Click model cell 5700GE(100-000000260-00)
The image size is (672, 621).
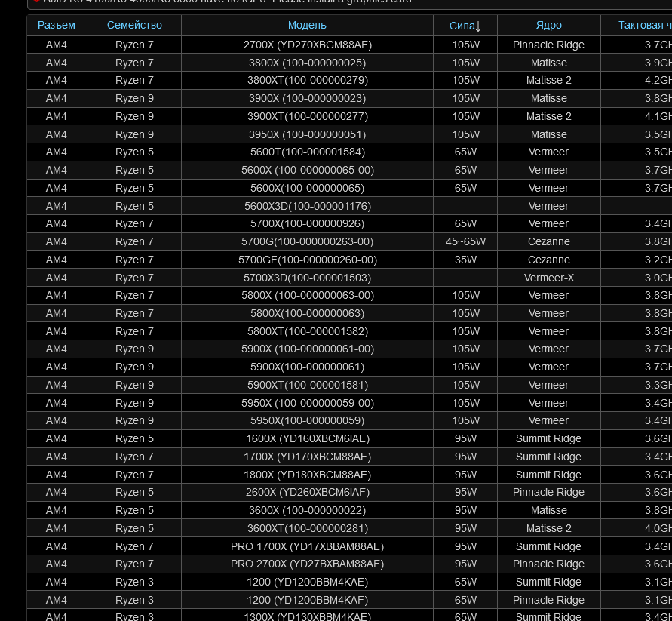point(307,260)
